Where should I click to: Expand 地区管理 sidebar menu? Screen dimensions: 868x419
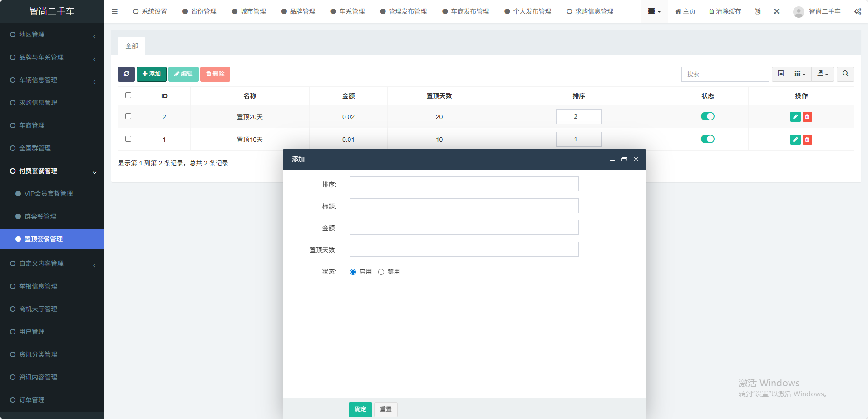click(52, 35)
